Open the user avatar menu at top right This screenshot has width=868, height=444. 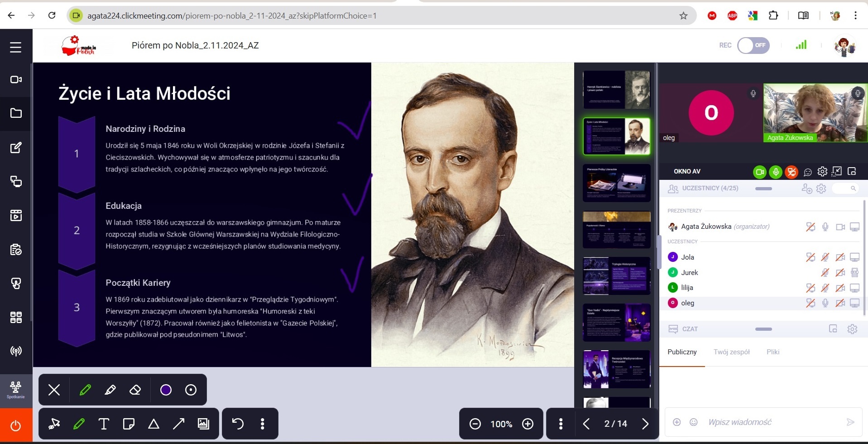click(844, 46)
